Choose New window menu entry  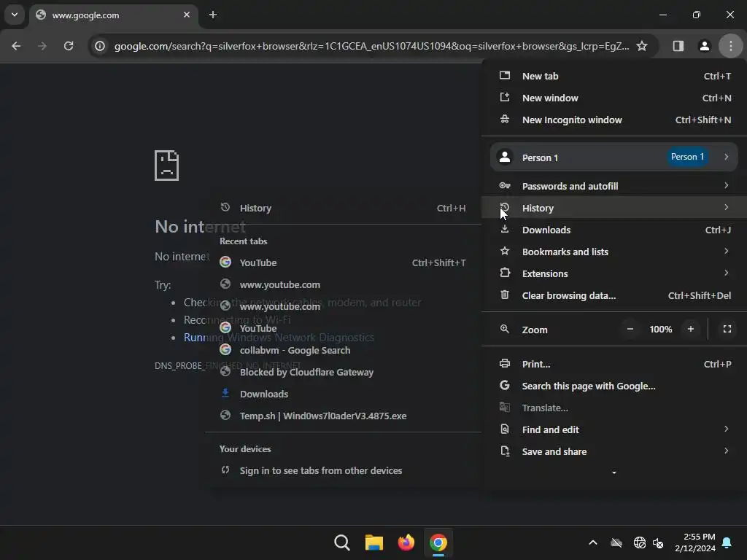point(614,98)
